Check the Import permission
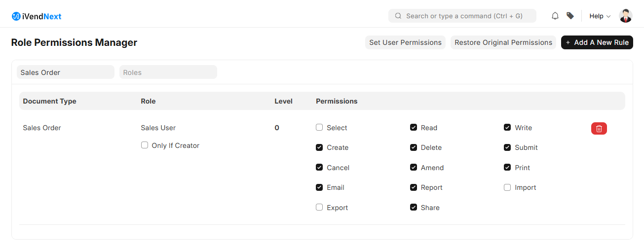644x250 pixels. (x=507, y=187)
